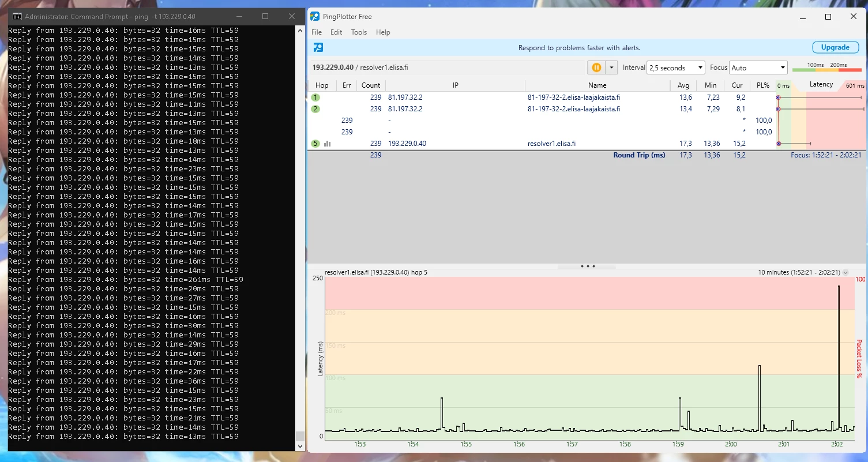The height and width of the screenshot is (462, 868).
Task: Click the Upgrade button
Action: 835,47
